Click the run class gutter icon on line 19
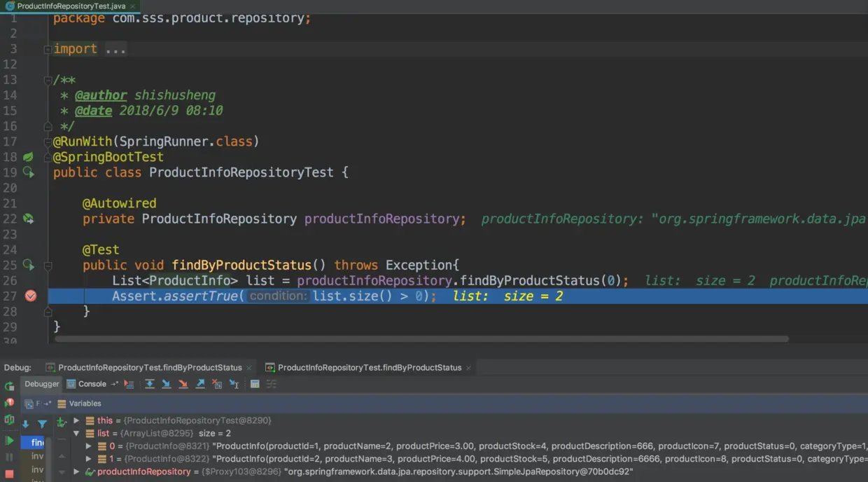 pos(28,172)
